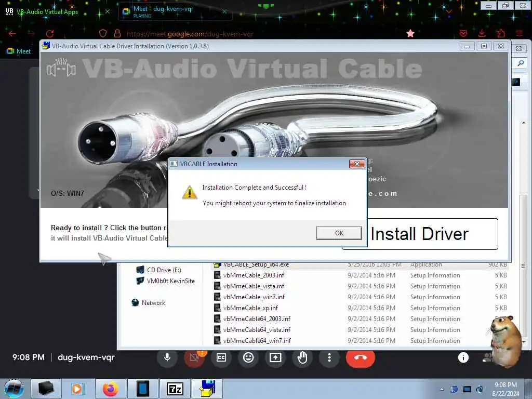Open 7-Zip from the taskbar
532x399 pixels.
point(175,389)
